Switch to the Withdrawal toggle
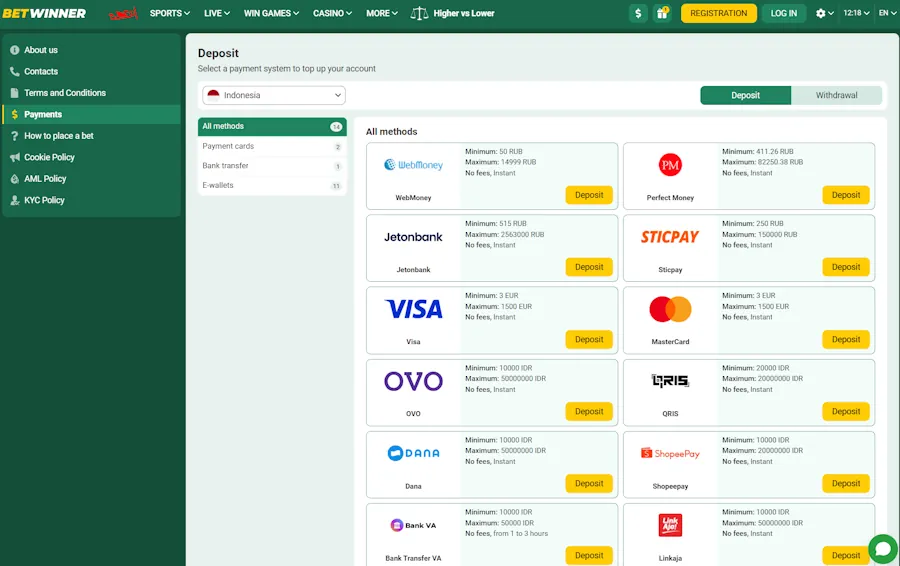This screenshot has height=566, width=900. (836, 95)
